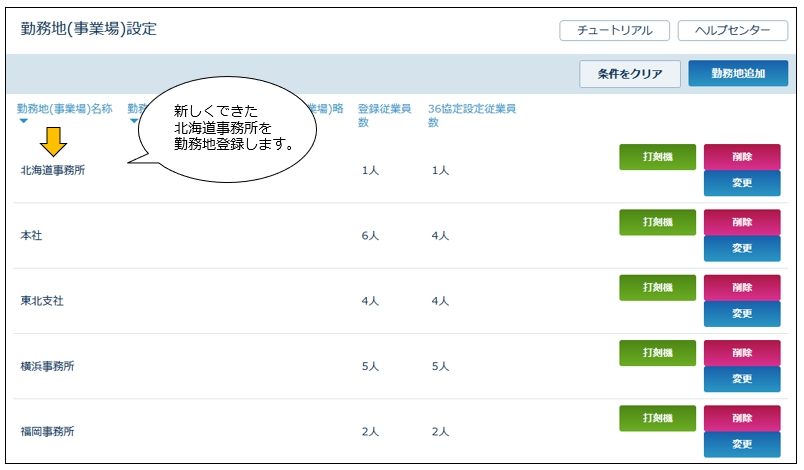Click 打刻機 for 北海道事務所
This screenshot has height=470, width=804.
coord(657,157)
